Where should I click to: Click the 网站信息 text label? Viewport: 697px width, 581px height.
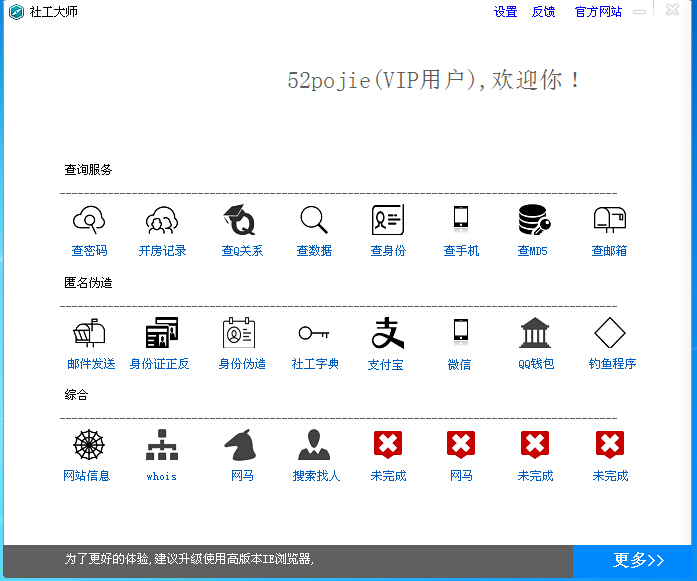click(86, 476)
